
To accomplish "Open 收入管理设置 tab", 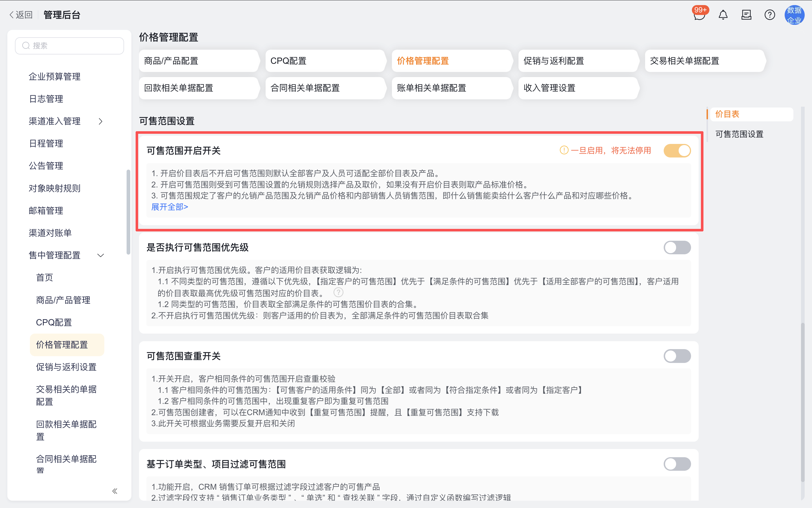I will pyautogui.click(x=579, y=88).
